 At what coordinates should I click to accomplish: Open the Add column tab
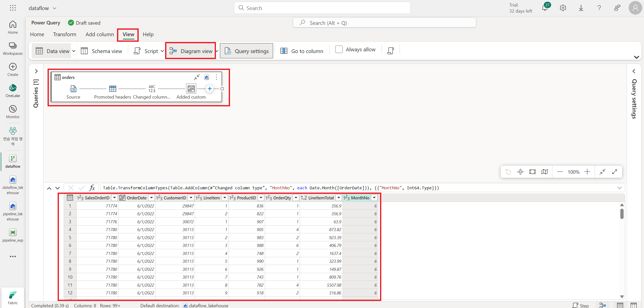point(100,34)
